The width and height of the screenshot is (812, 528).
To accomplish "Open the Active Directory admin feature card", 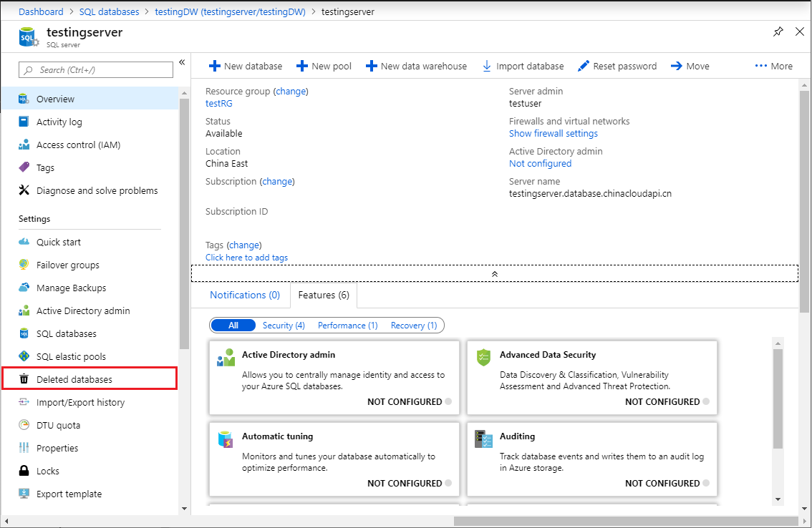I will [334, 377].
